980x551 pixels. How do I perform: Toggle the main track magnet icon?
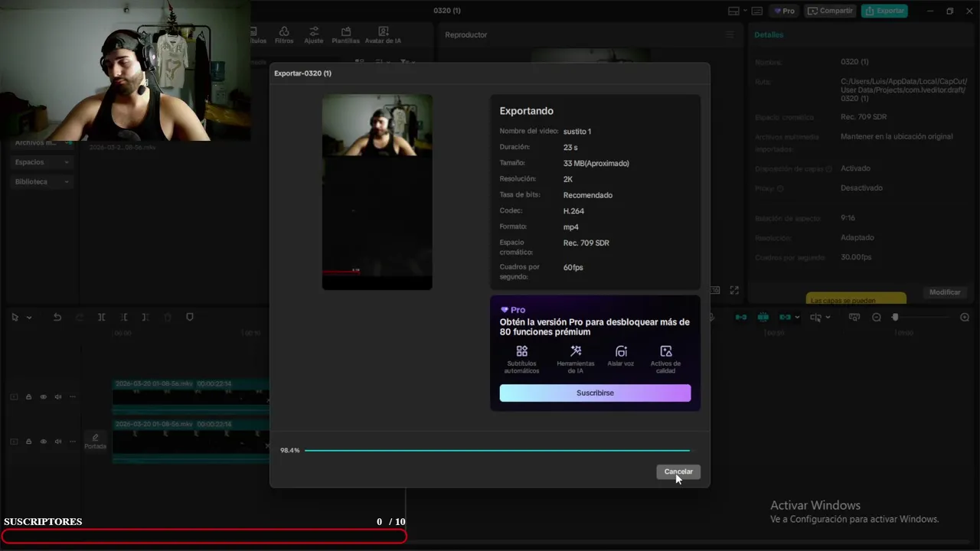click(x=740, y=317)
